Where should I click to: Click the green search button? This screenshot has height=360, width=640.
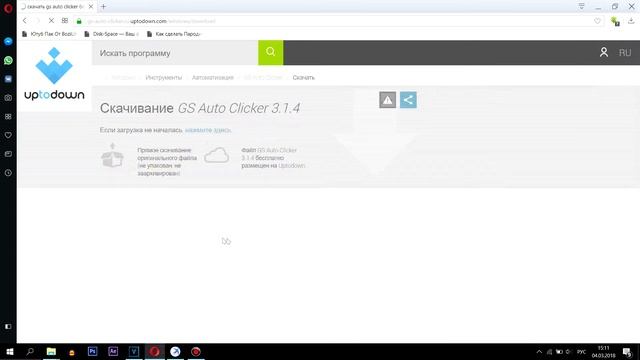[x=270, y=53]
